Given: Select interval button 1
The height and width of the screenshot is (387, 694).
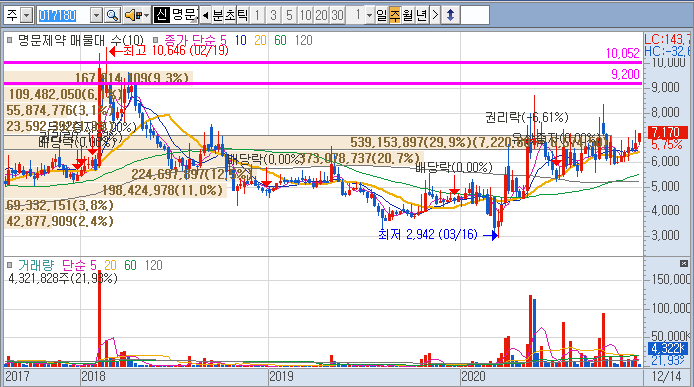Looking at the screenshot, I should pyautogui.click(x=257, y=15).
